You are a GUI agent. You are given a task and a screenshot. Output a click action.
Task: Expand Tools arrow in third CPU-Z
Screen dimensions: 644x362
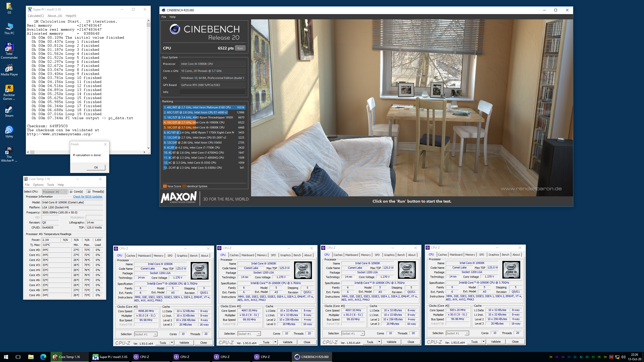click(x=379, y=342)
